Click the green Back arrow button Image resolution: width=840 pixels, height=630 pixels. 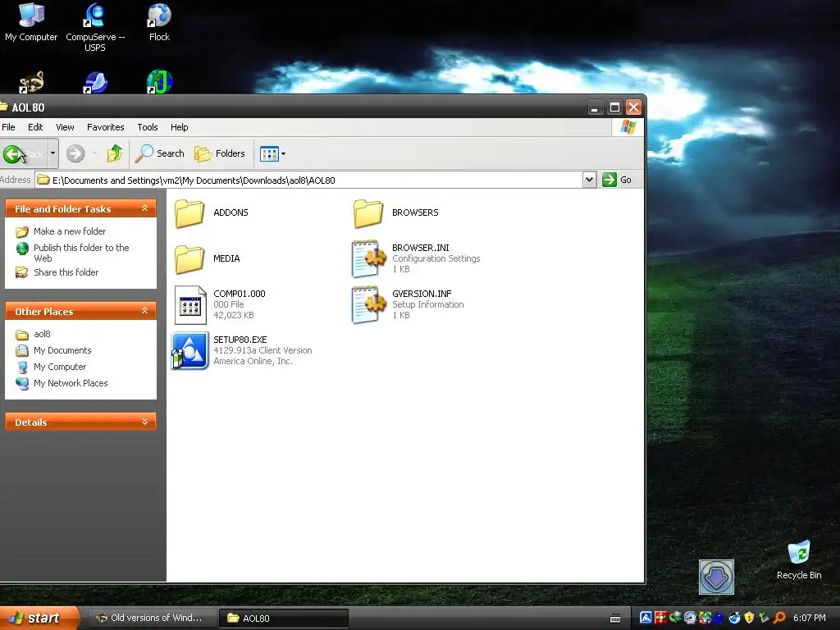pos(11,153)
